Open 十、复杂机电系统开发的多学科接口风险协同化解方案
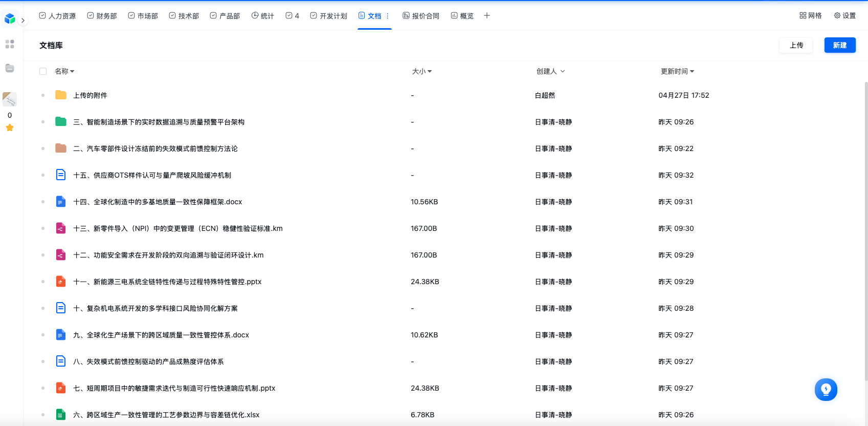Viewport: 868px width, 426px height. [x=155, y=308]
